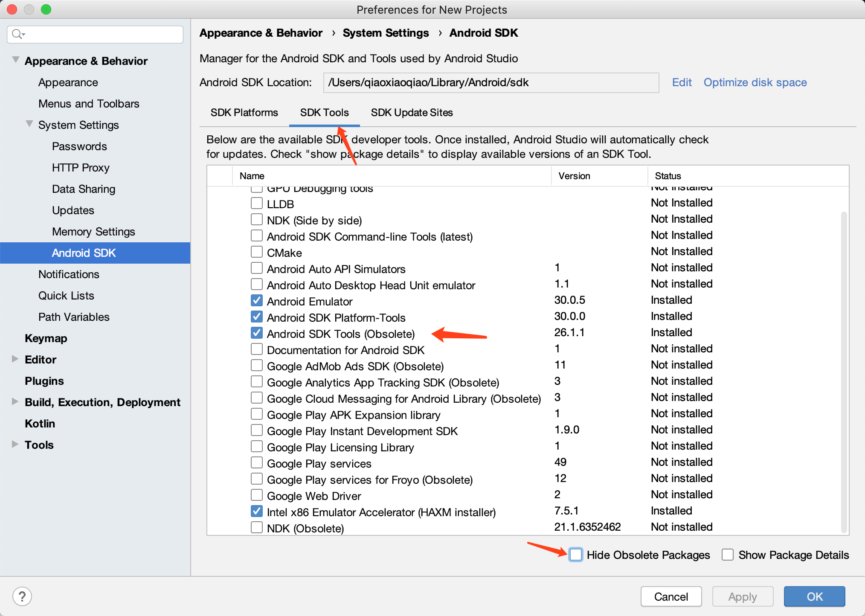Check Google Play services checkbox
This screenshot has height=616, width=865.
(256, 462)
